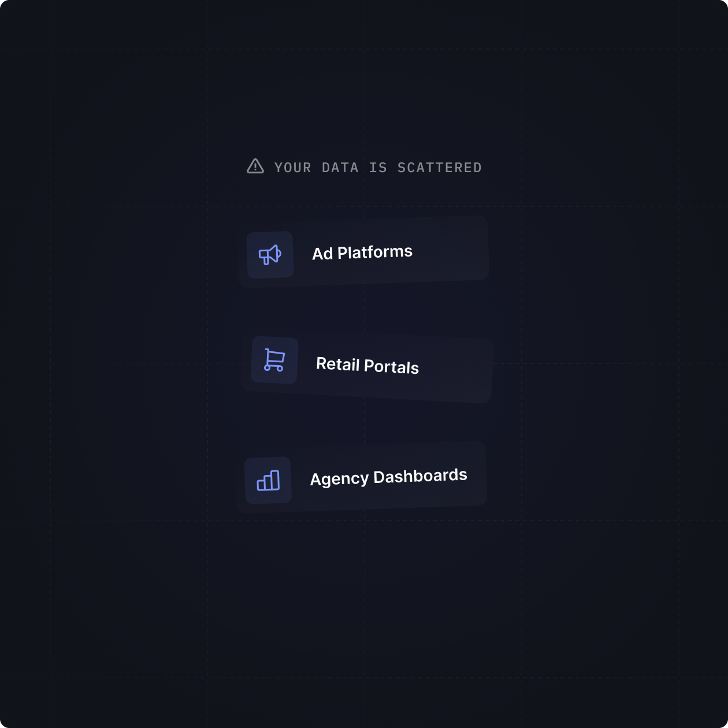Click the word Portals on card
Viewport: 728px width, 728px height.
(x=392, y=367)
